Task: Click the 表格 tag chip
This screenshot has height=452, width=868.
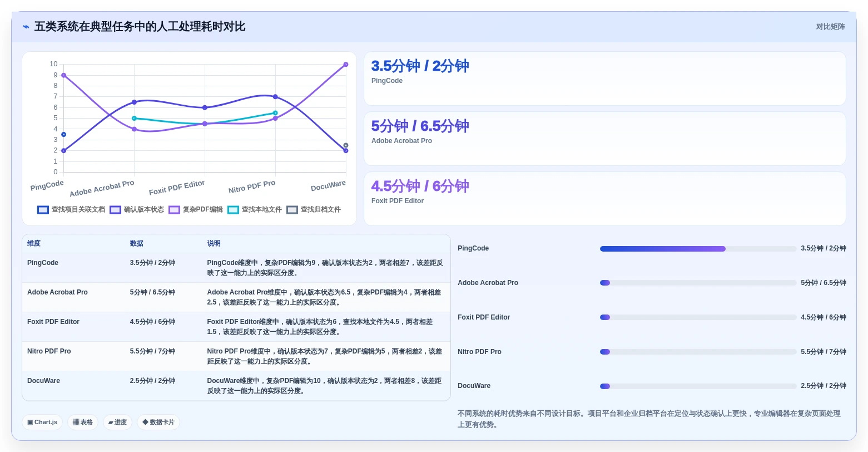Action: pos(83,422)
